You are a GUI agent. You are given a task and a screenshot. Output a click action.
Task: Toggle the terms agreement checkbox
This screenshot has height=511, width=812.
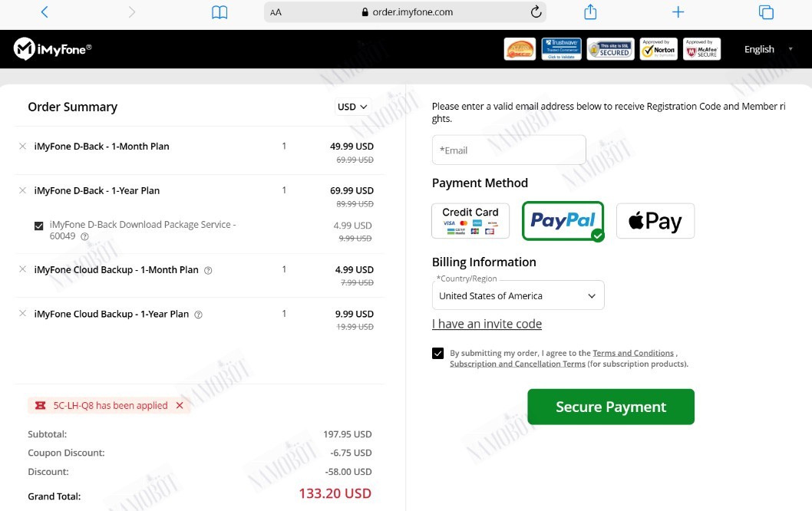437,353
